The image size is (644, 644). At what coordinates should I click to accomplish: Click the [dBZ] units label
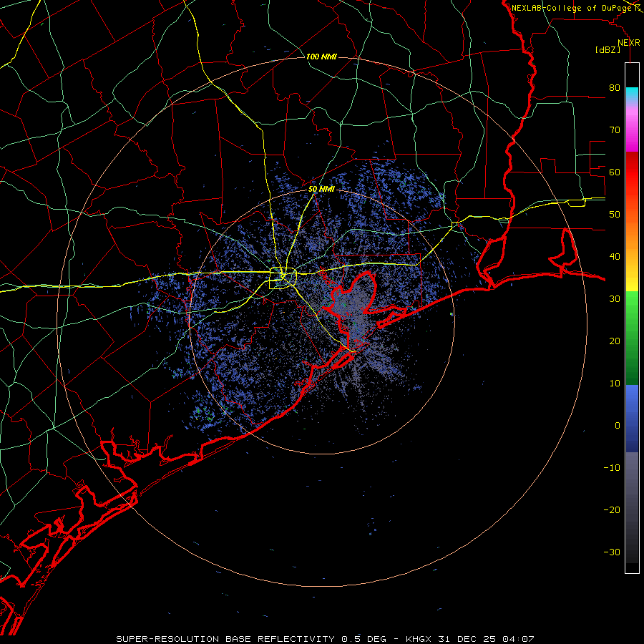click(x=608, y=49)
